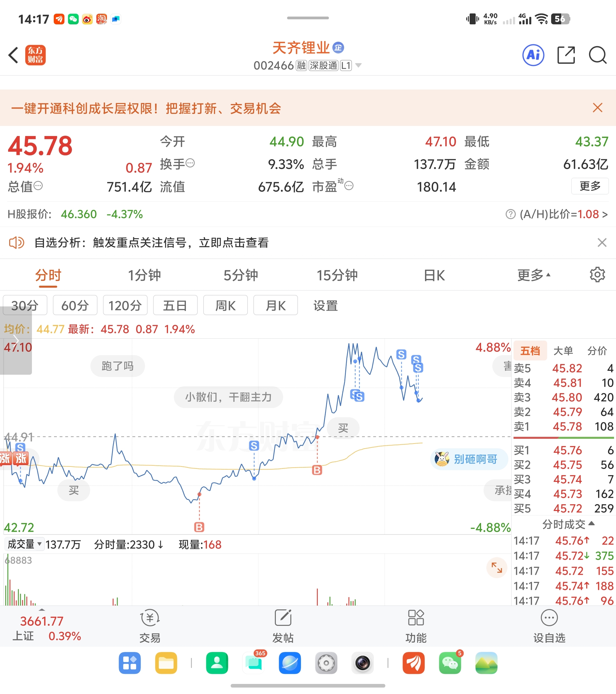Tap the 深股通 tag
Viewport: 616px width, 694px height.
point(323,65)
